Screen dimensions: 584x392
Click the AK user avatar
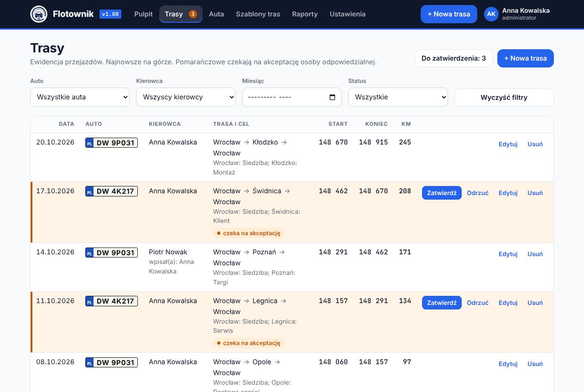coord(491,14)
